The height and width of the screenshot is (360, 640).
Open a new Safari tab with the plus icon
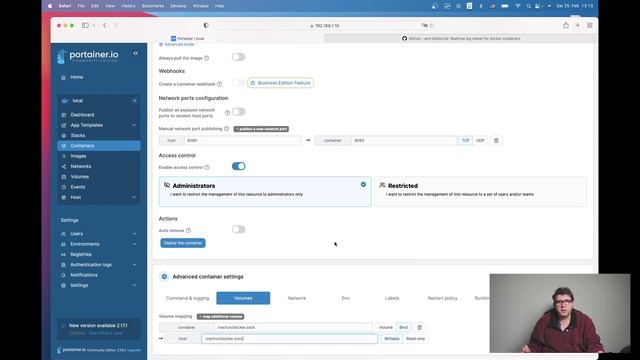coord(578,25)
